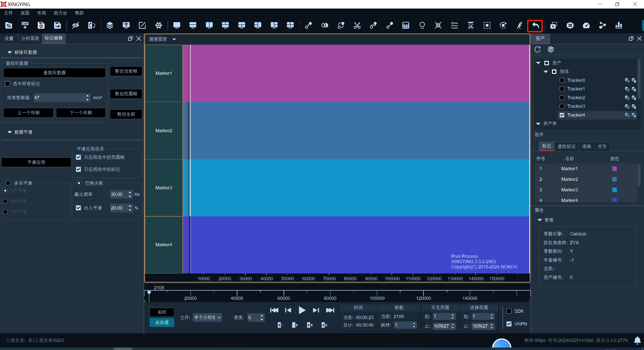Image resolution: width=644 pixels, height=350 pixels.
Task: Select the 多点平滑 radio button
Action: [x=8, y=183]
